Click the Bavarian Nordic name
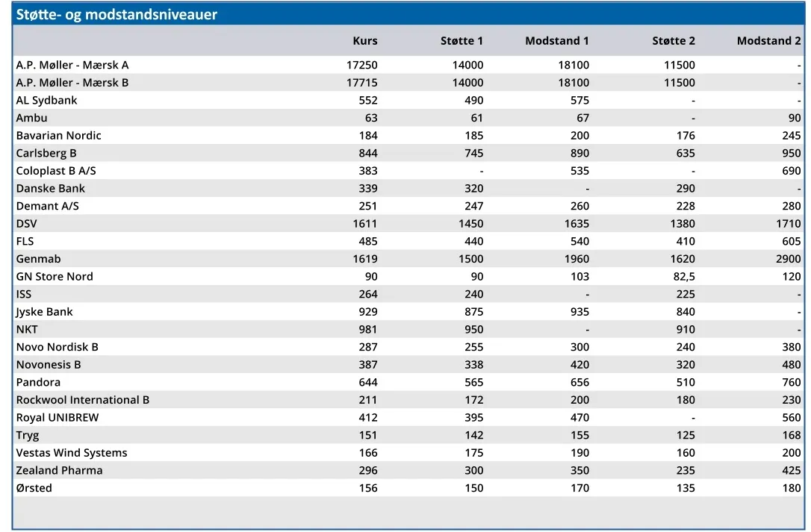This screenshot has width=811, height=532. tap(58, 136)
